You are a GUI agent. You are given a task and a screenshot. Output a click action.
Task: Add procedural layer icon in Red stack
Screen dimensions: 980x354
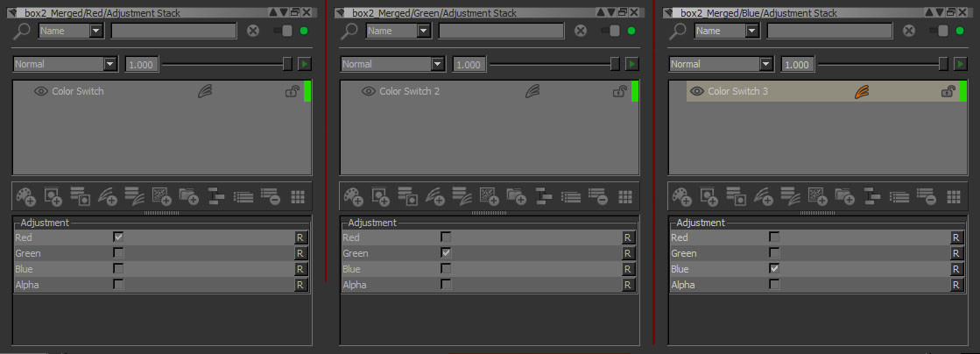tap(161, 197)
